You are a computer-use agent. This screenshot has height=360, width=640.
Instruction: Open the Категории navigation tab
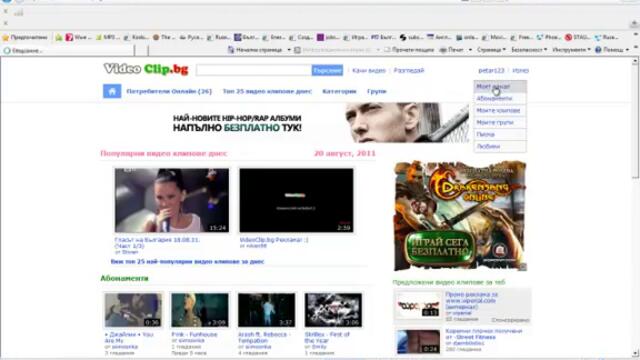point(339,91)
